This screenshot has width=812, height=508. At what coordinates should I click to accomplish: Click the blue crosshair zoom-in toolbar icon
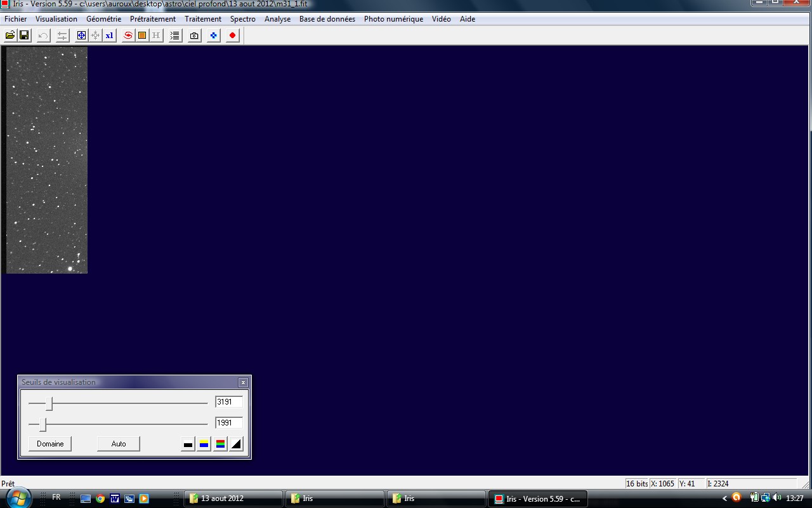(81, 36)
